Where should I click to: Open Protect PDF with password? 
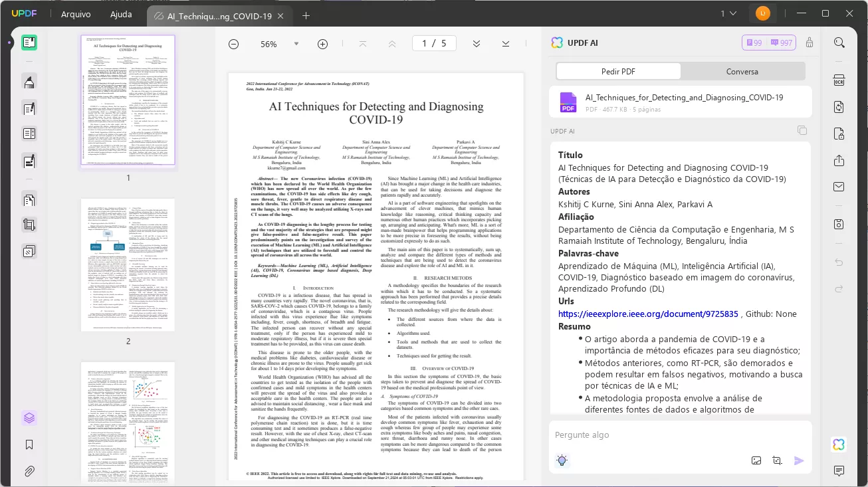pyautogui.click(x=839, y=134)
